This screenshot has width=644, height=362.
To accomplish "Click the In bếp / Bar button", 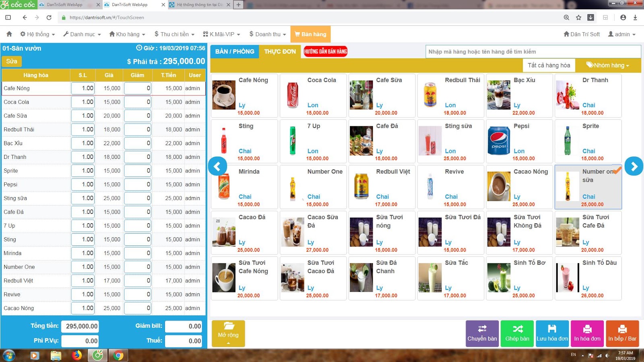I will [x=622, y=333].
